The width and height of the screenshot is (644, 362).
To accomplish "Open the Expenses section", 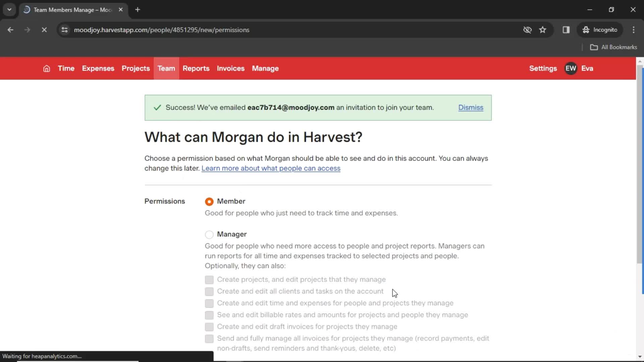I will (x=98, y=68).
